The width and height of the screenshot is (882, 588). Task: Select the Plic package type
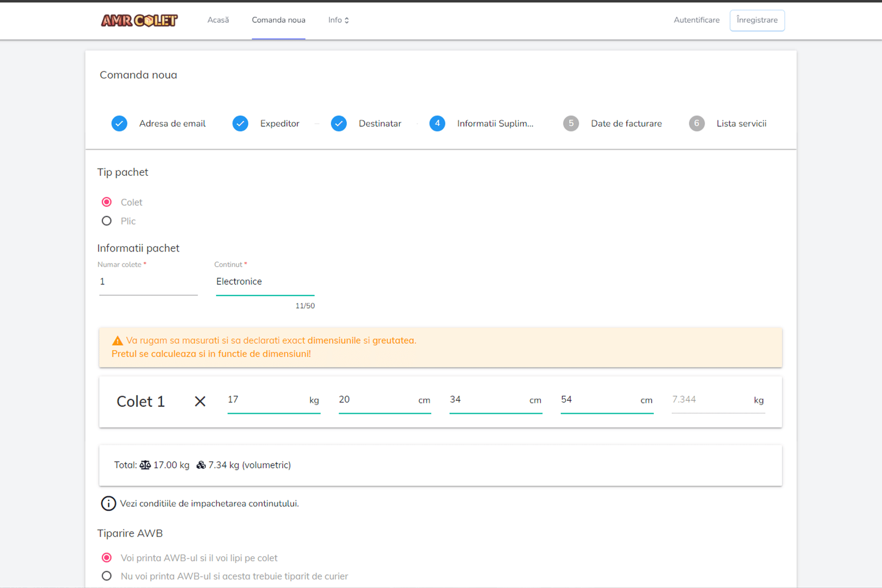[x=107, y=221]
